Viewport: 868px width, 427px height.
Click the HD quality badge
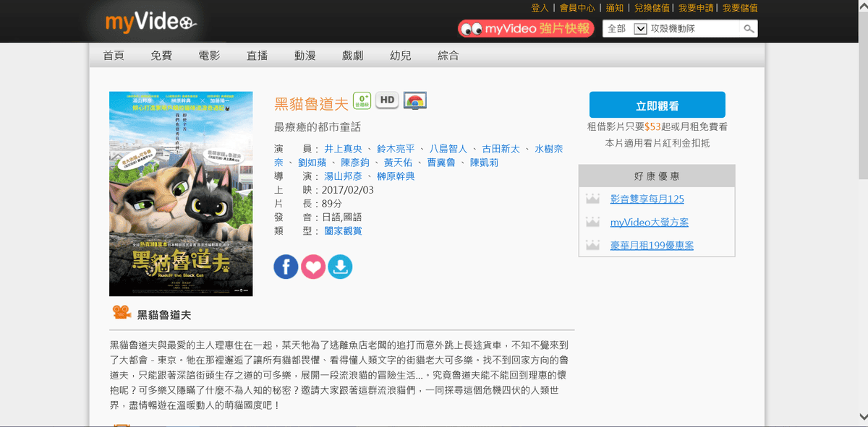387,100
